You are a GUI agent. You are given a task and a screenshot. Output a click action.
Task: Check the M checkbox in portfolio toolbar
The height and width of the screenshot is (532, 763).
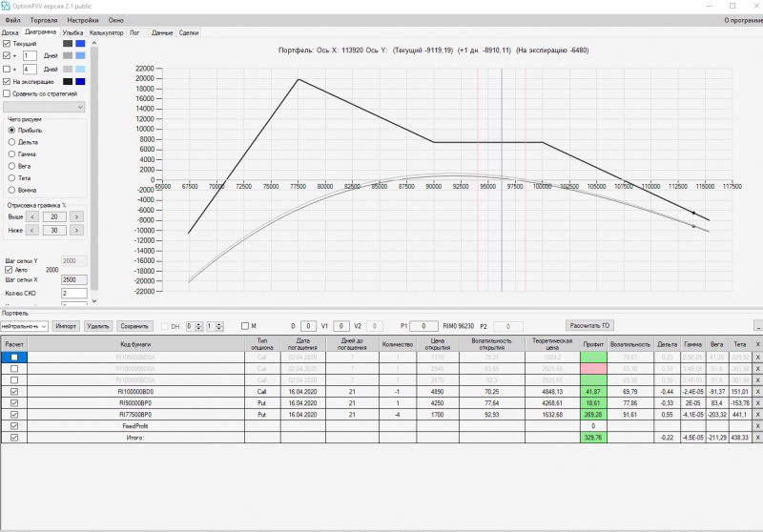point(245,326)
